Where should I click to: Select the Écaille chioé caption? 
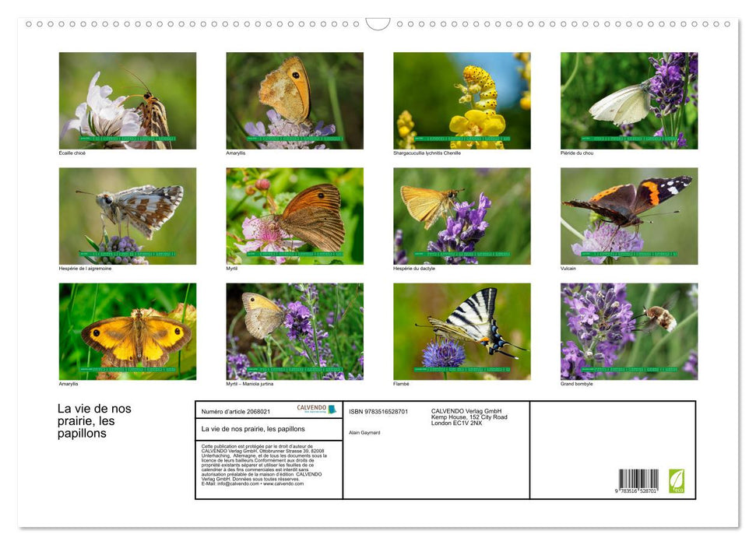71,153
